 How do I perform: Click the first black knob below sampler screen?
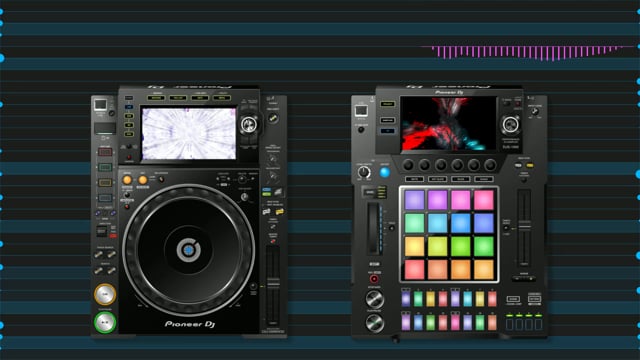[408, 165]
